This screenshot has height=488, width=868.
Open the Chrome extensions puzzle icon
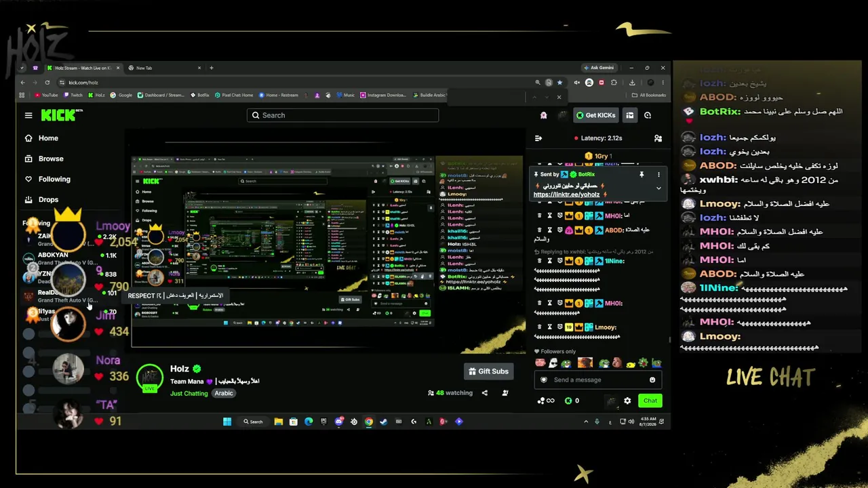click(x=614, y=83)
